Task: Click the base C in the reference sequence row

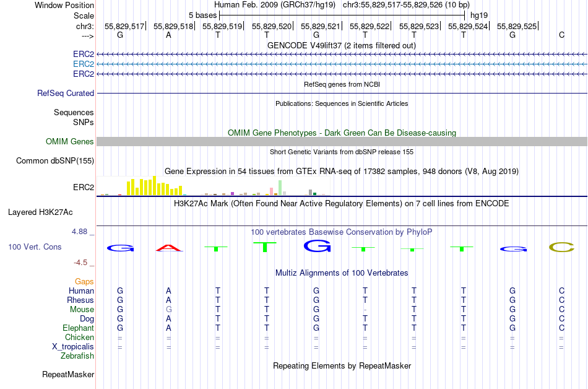Action: (x=561, y=35)
